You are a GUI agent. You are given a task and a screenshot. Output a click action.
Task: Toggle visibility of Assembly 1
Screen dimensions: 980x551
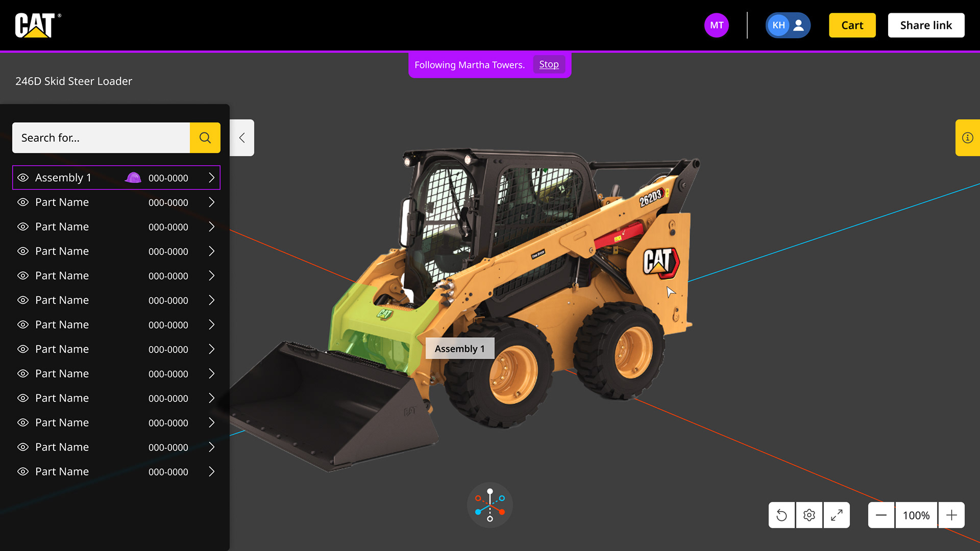click(23, 178)
